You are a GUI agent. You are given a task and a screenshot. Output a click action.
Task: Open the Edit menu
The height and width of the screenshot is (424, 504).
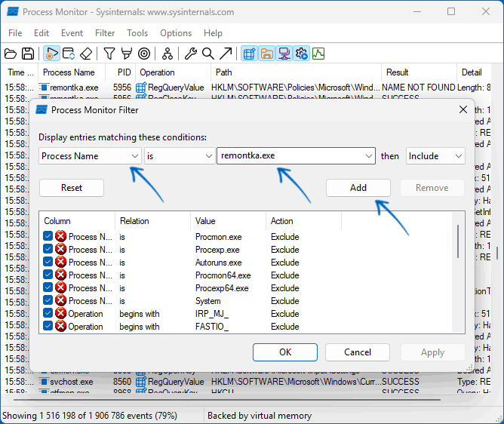click(x=41, y=33)
